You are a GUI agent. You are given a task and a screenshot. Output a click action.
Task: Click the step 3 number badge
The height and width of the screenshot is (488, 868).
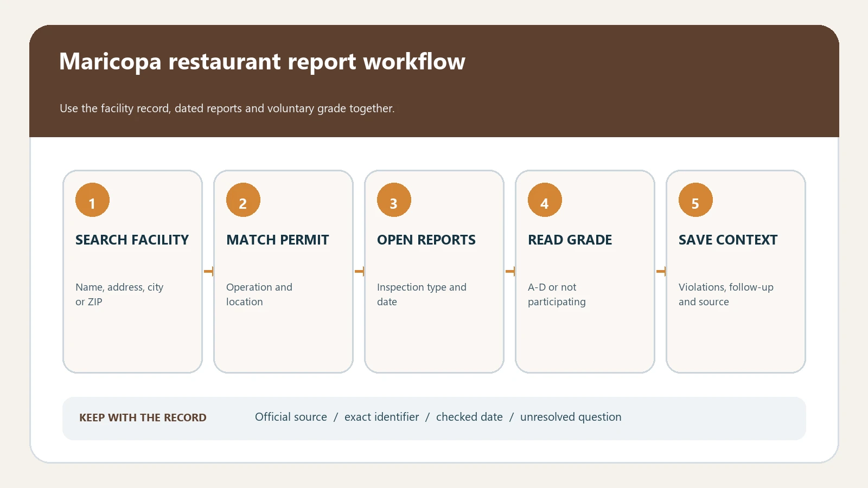point(394,200)
